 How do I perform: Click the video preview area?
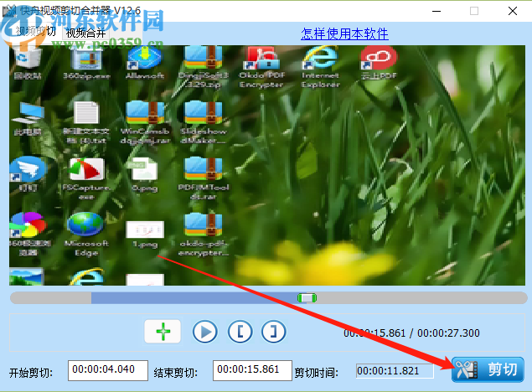tap(267, 165)
